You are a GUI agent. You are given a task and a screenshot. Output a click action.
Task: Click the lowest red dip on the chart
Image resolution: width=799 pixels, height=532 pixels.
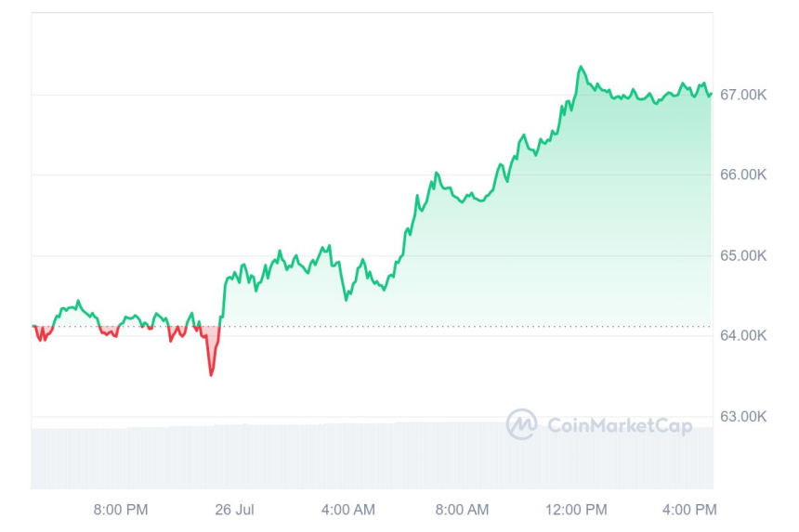pyautogui.click(x=211, y=375)
